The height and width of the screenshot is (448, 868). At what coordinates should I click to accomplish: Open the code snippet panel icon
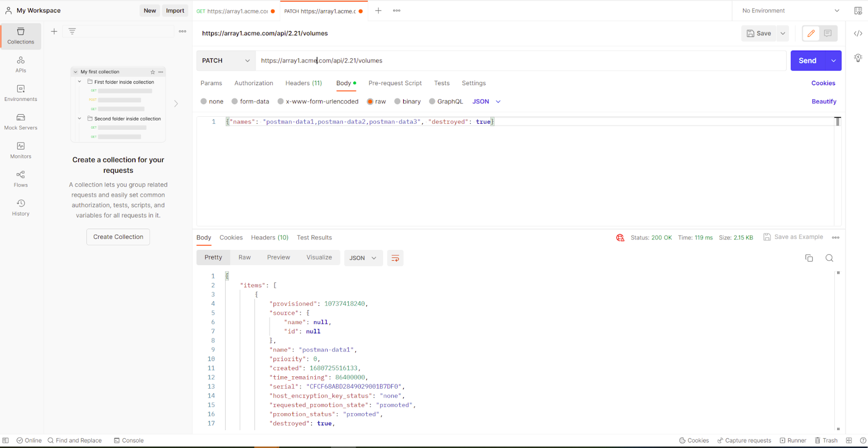point(858,34)
